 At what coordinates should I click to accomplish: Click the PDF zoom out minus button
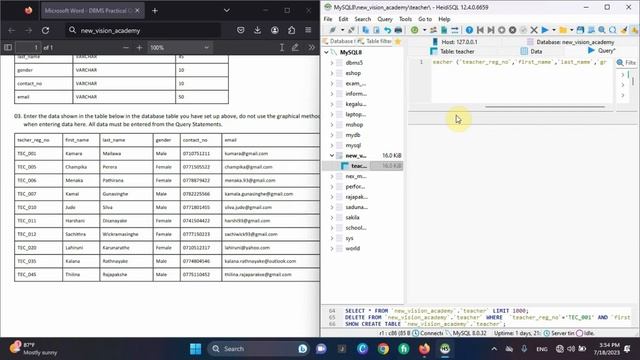126,48
